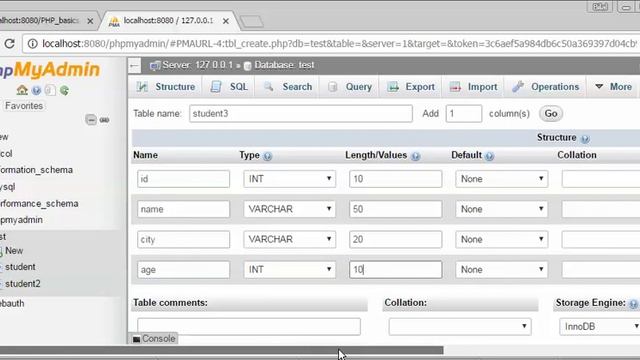Open student2 table in tree
This screenshot has height=360, width=640.
22,284
